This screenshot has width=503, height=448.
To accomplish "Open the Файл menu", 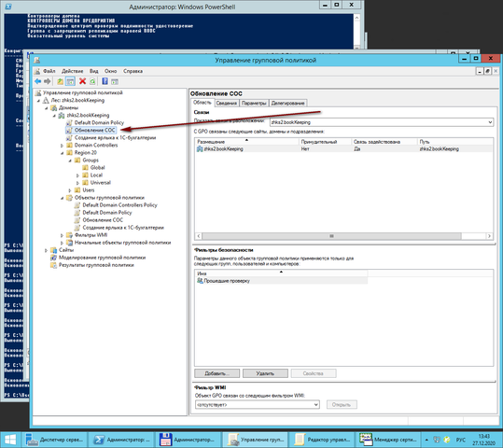I will pos(49,71).
